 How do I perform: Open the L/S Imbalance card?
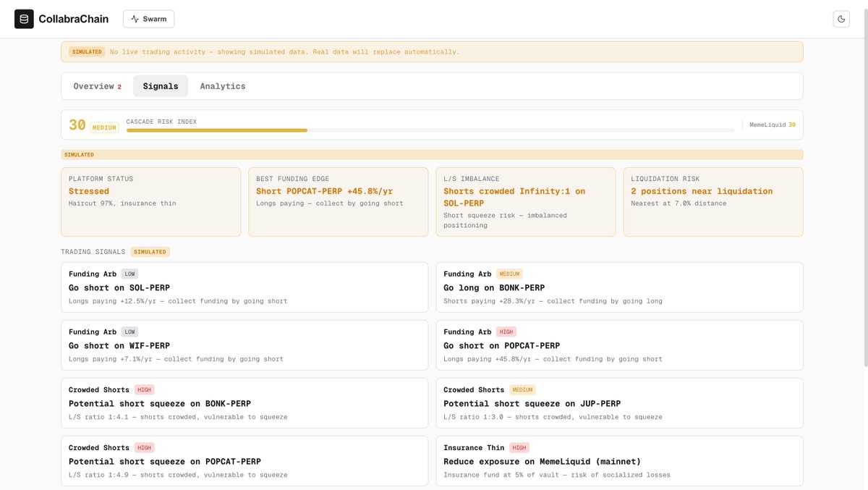click(x=525, y=202)
